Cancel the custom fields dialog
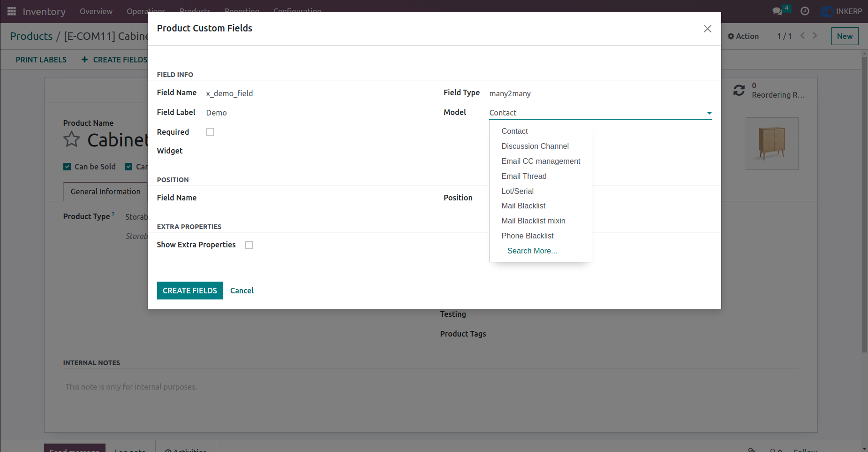This screenshot has width=868, height=452. (242, 291)
